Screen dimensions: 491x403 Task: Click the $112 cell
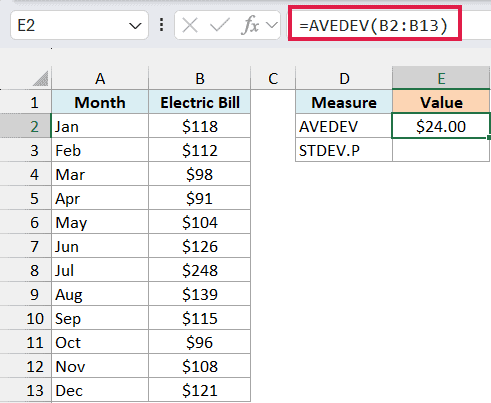pos(200,150)
